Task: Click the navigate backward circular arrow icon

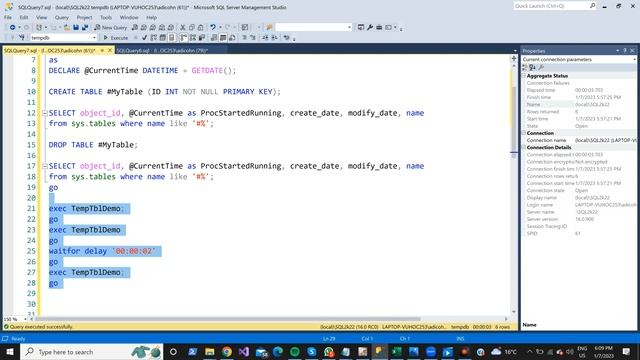Action: tap(13, 27)
